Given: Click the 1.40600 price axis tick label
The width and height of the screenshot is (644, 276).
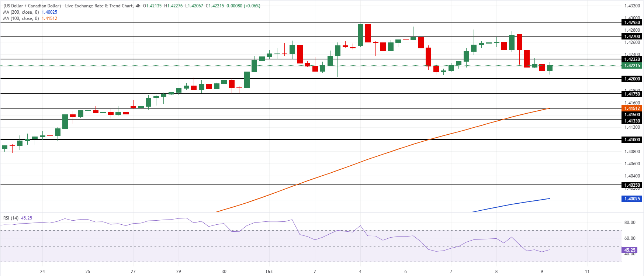Looking at the screenshot, I should point(632,164).
